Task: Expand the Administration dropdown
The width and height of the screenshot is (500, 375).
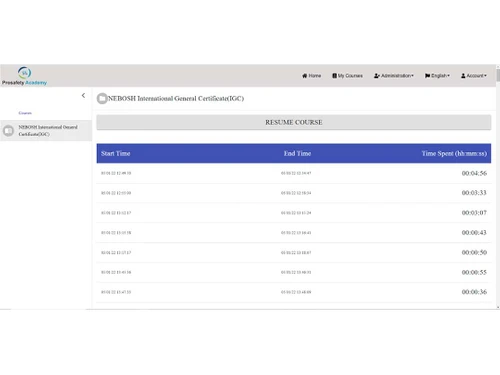Action: coord(394,76)
